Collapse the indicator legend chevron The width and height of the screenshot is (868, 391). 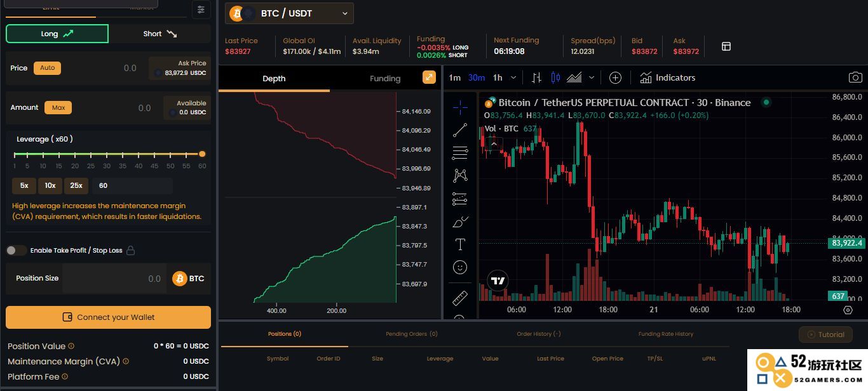pyautogui.click(x=493, y=144)
